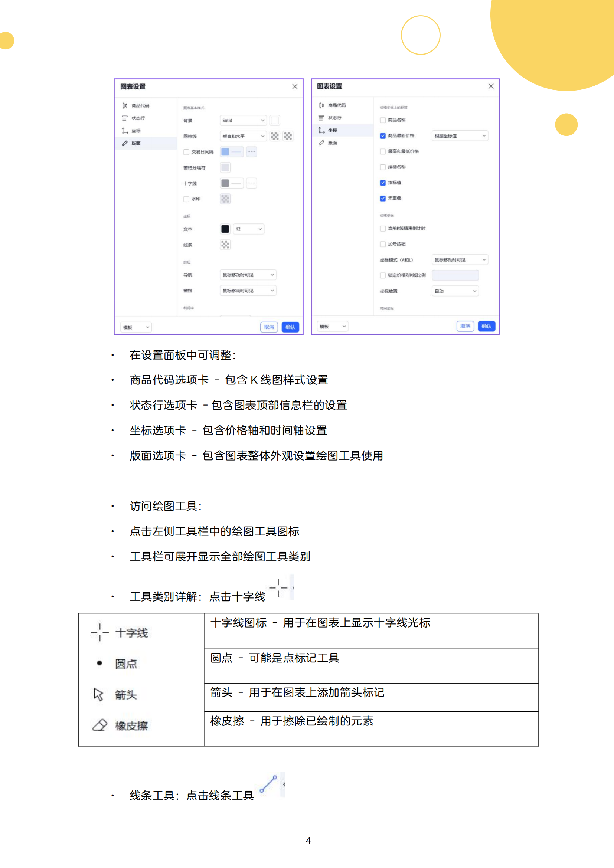Select the 箭头 arrow cursor icon

(x=98, y=694)
